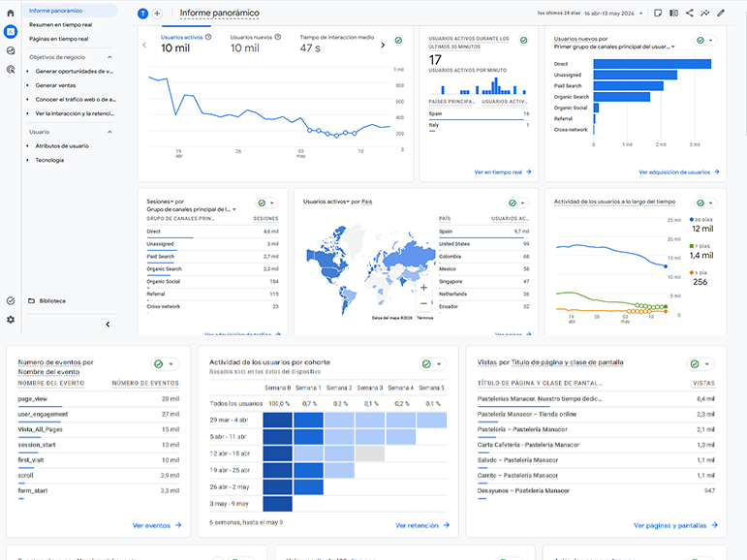The image size is (747, 560).
Task: Click Ver en tiempo real link
Action: (x=503, y=172)
